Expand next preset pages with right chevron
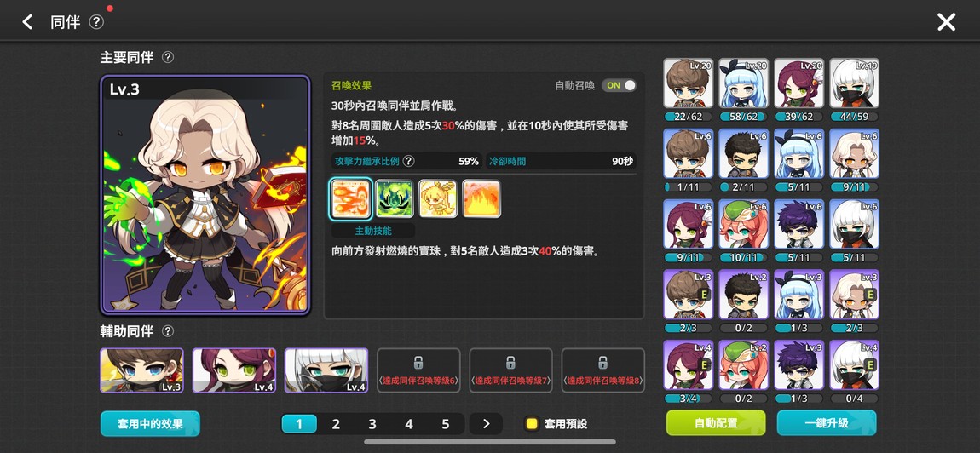This screenshot has height=453, width=980. point(487,424)
